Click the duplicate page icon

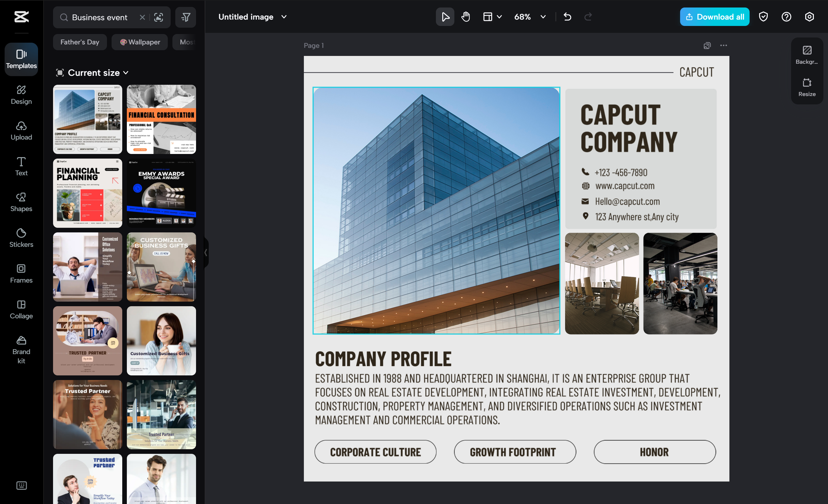point(707,46)
